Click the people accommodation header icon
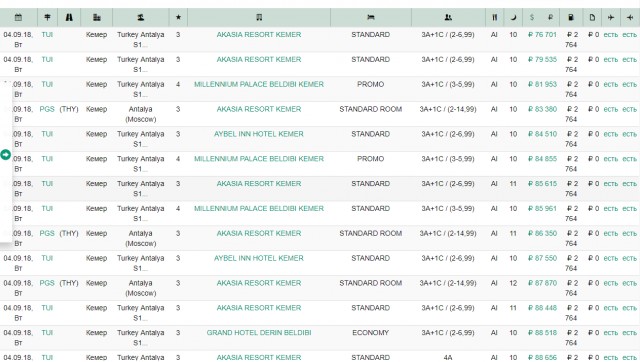Viewport: 640px width, 362px height. (448, 17)
